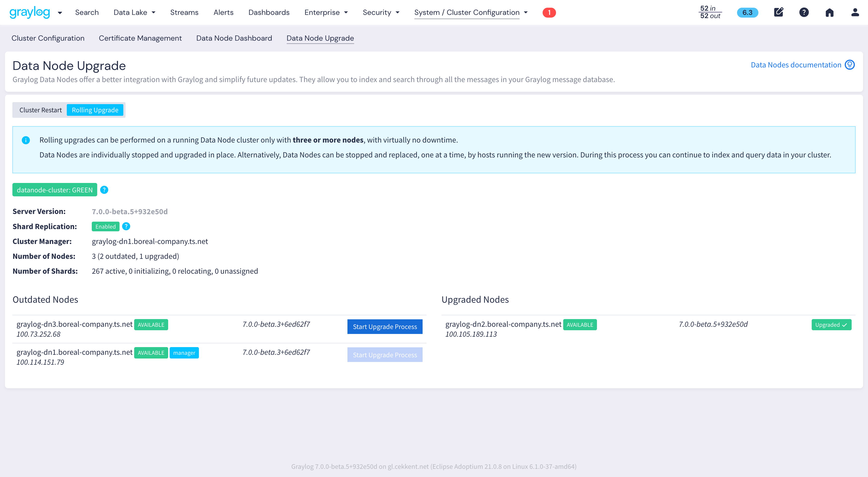Open the user profile icon
Screen dimensions: 868x477
855,12
